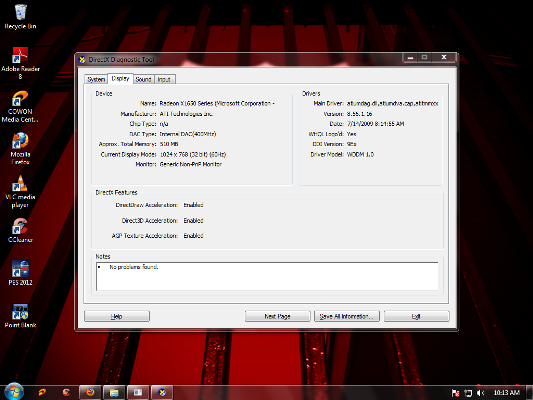This screenshot has height=400, width=533.
Task: Click CCleaner quick-launch icon in taskbar
Action: (x=66, y=392)
